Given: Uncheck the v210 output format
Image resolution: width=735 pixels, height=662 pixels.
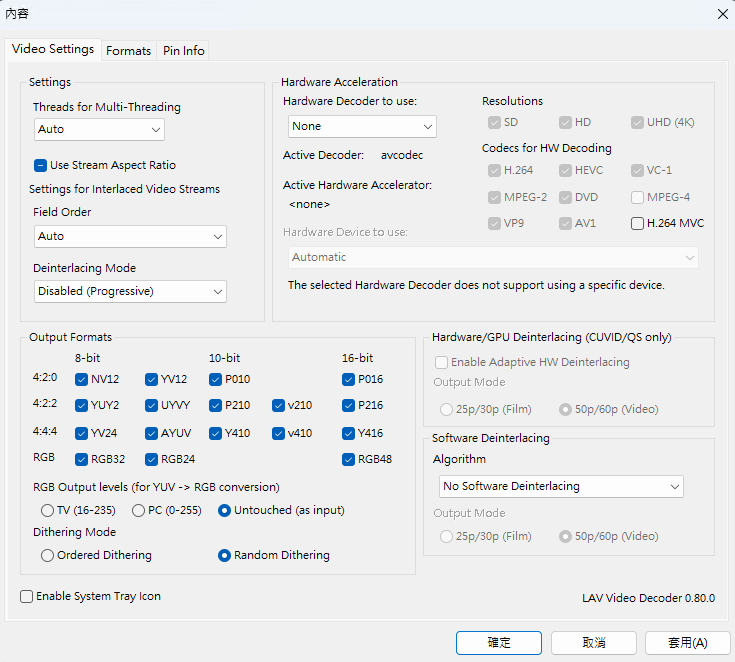Looking at the screenshot, I should pos(278,406).
